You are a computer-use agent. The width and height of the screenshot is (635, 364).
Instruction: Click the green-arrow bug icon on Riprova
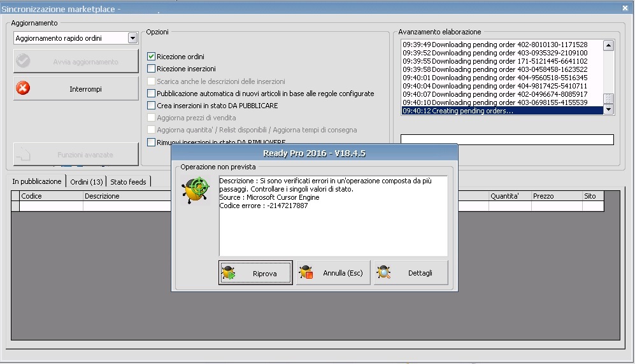(x=229, y=273)
